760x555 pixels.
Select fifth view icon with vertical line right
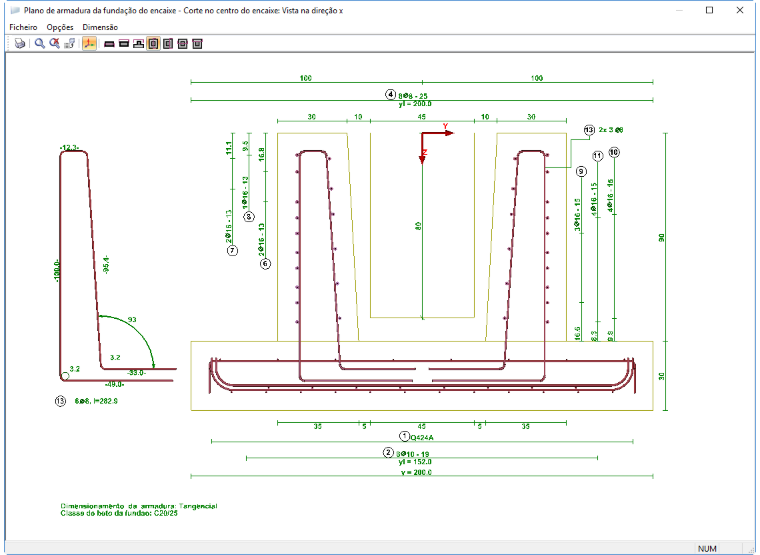168,44
